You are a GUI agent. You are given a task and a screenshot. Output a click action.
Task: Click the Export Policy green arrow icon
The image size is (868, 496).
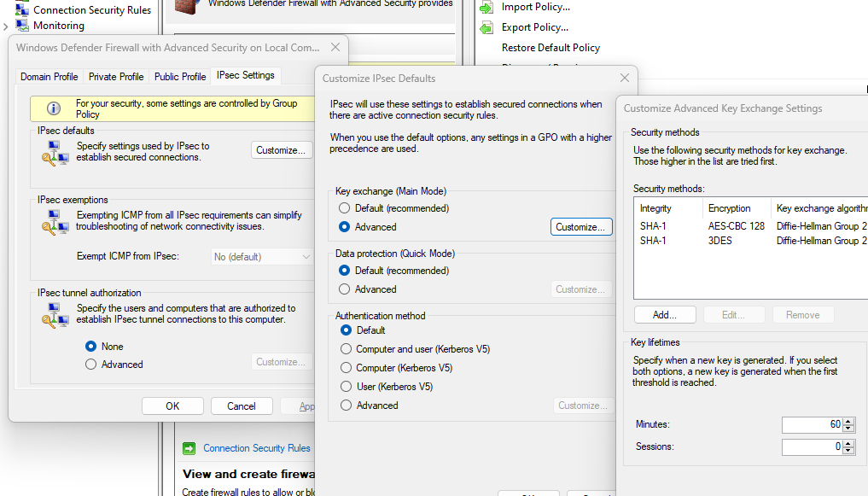coord(486,27)
